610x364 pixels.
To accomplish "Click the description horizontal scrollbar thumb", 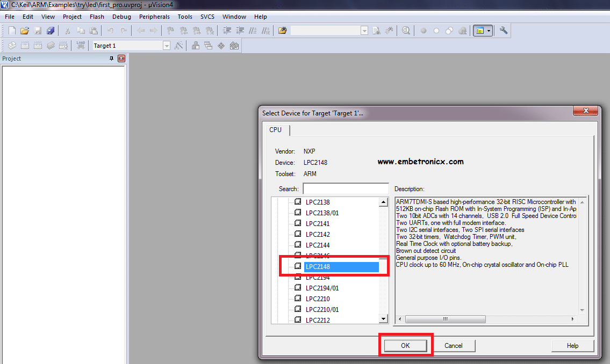I will (x=446, y=319).
